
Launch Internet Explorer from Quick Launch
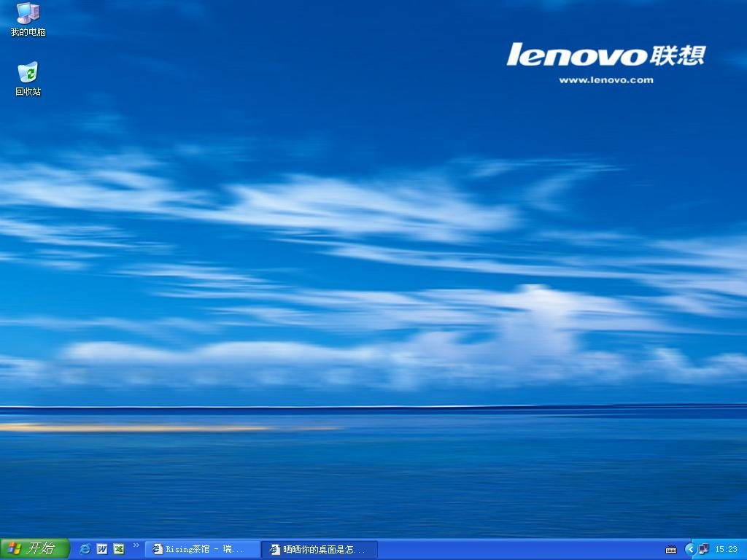pos(85,549)
